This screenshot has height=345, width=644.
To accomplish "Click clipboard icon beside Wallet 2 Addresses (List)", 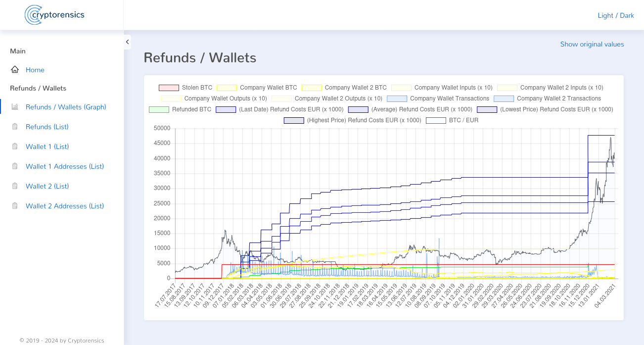I will click(15, 206).
